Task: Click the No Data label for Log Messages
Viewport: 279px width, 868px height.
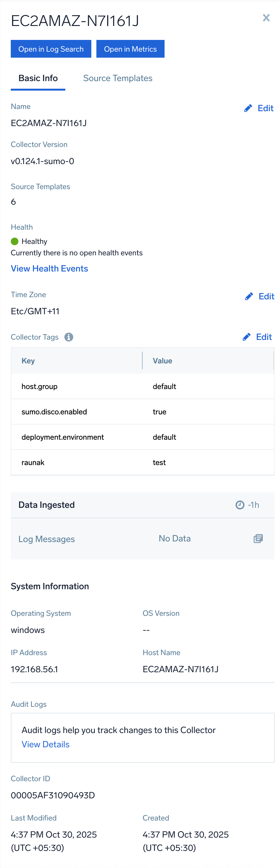Action: [174, 538]
